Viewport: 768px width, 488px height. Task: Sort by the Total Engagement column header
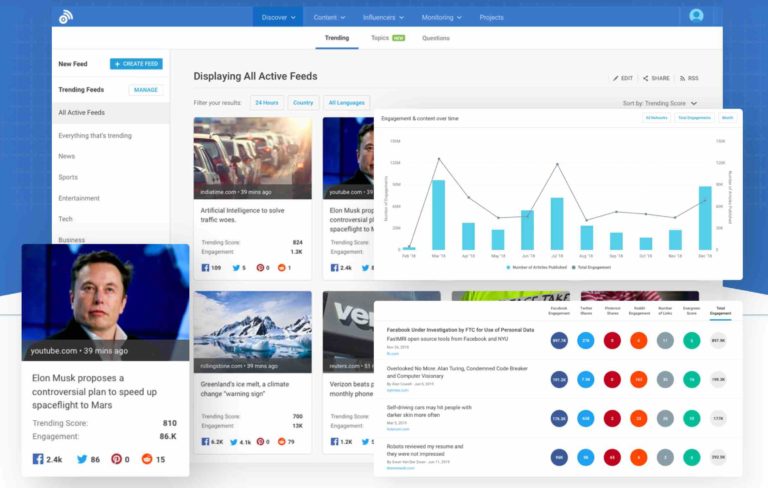(x=720, y=311)
